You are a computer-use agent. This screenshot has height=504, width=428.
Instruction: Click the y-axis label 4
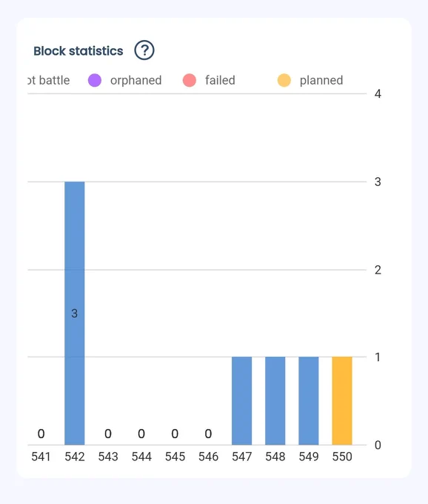(378, 94)
